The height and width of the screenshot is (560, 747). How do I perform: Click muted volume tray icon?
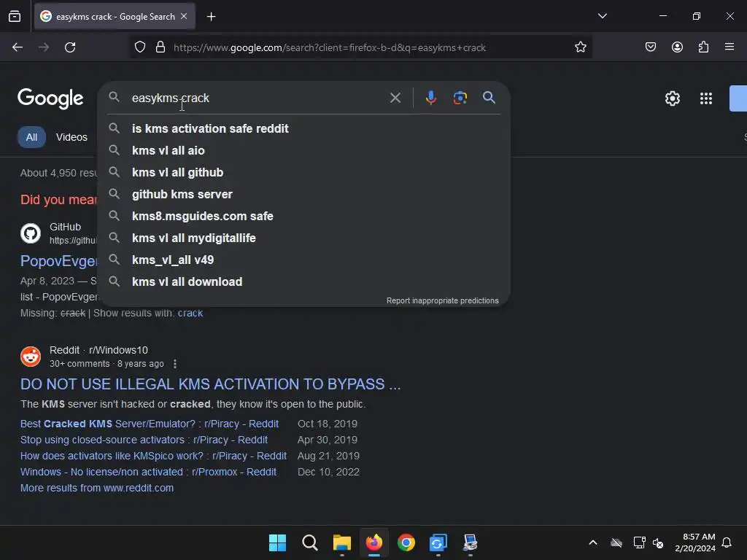point(658,542)
